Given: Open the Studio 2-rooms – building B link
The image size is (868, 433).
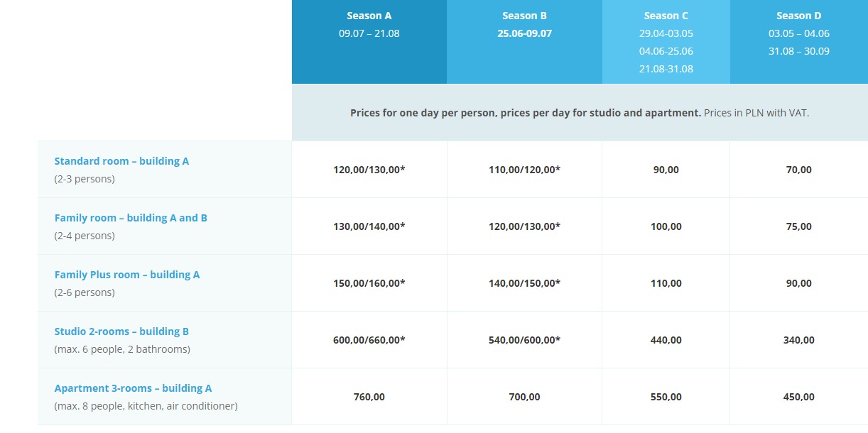Looking at the screenshot, I should [121, 331].
